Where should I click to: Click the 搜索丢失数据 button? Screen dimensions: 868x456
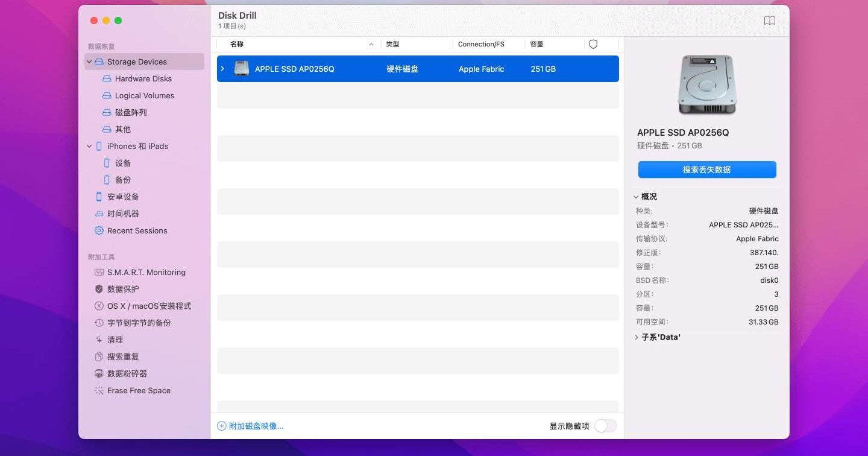706,169
